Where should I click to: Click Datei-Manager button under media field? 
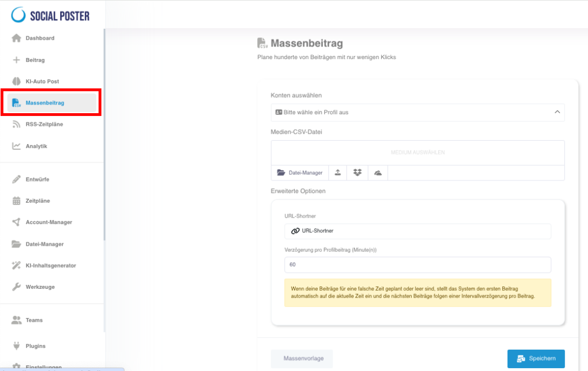click(x=300, y=172)
